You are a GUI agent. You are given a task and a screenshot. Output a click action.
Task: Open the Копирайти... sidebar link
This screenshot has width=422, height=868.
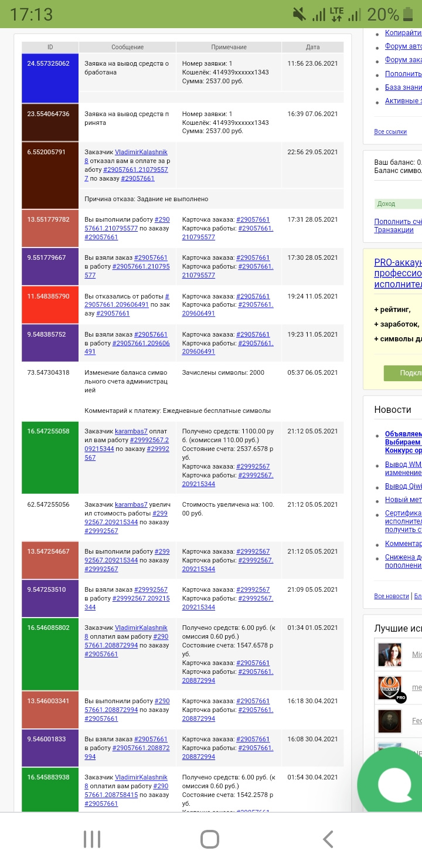point(403,33)
